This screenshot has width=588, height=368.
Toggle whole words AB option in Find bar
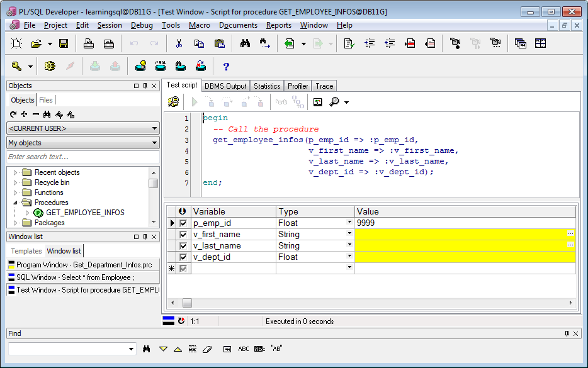[276, 349]
